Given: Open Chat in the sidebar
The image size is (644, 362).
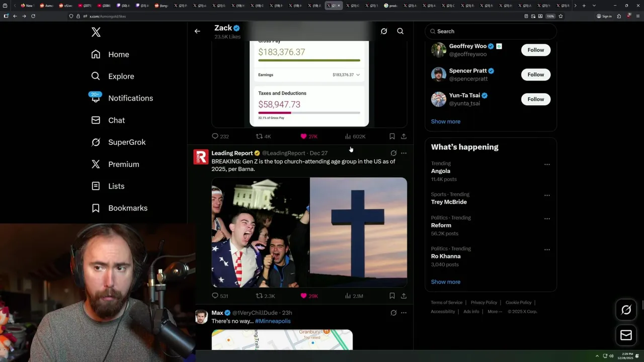Looking at the screenshot, I should tap(108, 120).
